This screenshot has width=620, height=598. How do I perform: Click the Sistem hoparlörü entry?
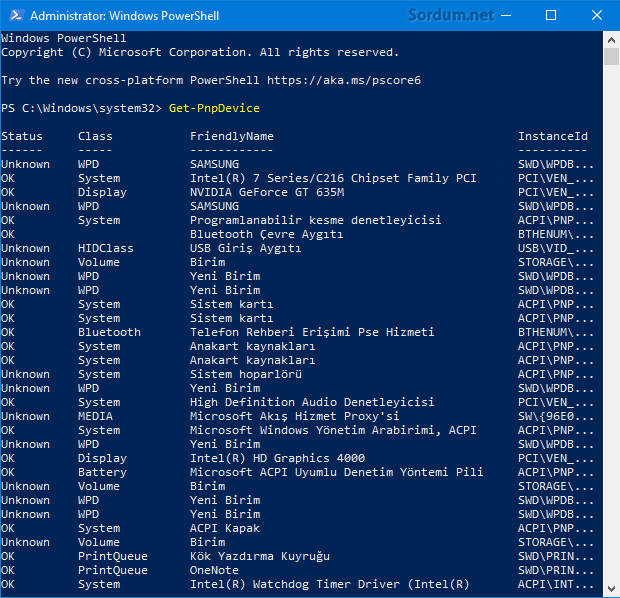coord(246,374)
